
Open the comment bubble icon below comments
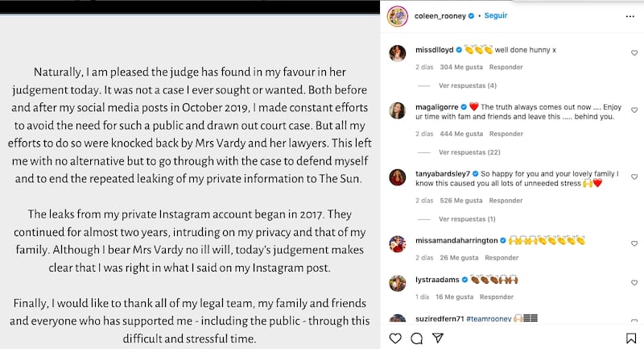point(416,339)
